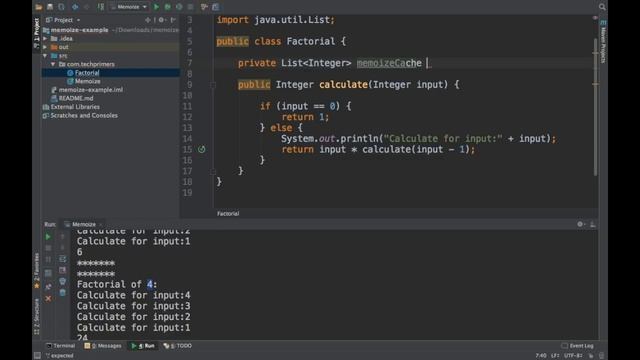Click Restore Layout icon in Run panel
This screenshot has height=360, width=640.
tap(48, 273)
